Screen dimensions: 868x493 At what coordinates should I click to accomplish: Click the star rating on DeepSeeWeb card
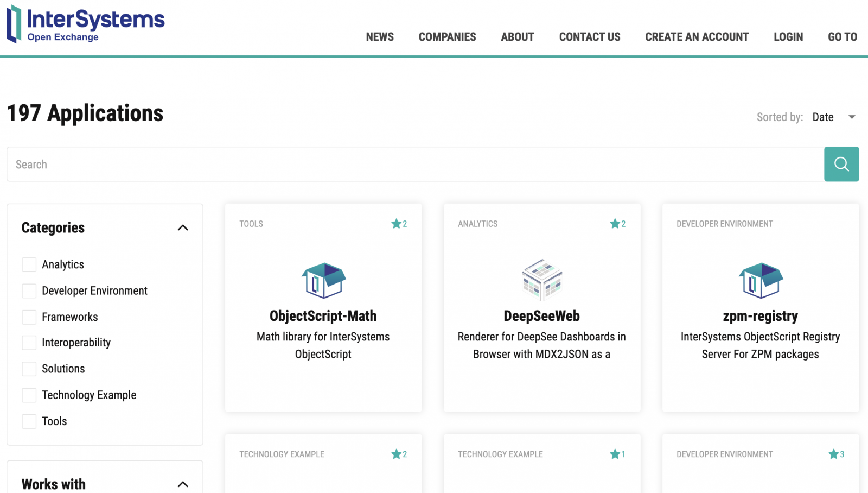click(x=618, y=224)
